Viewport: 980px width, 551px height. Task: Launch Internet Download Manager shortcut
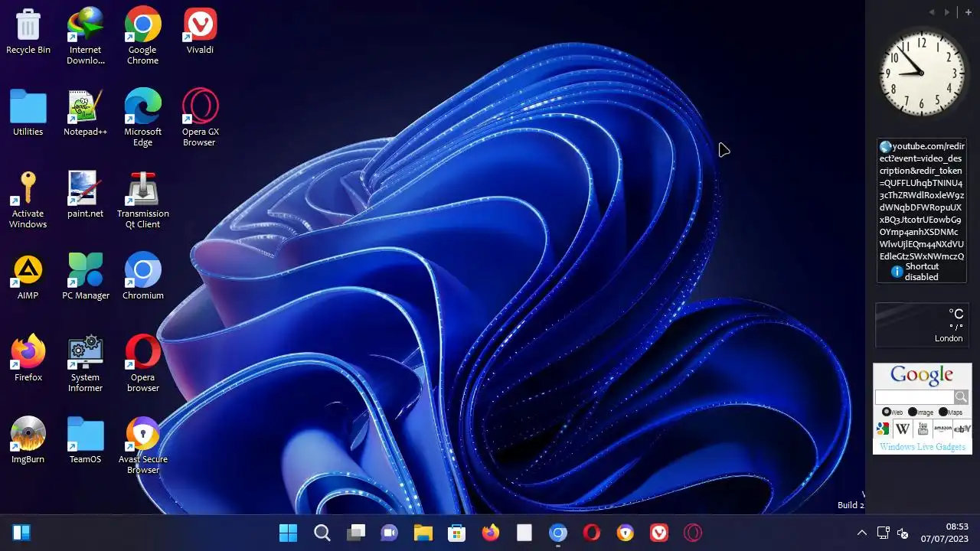(x=85, y=36)
